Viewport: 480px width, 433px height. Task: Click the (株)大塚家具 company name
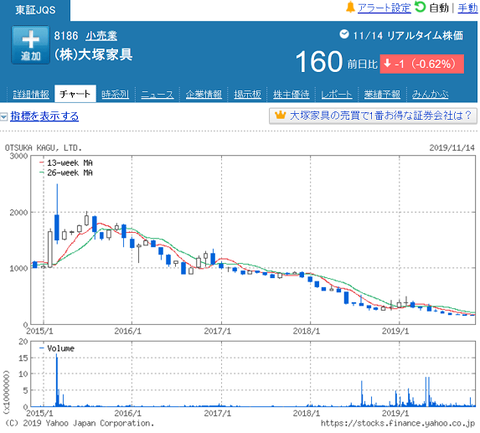pyautogui.click(x=93, y=55)
